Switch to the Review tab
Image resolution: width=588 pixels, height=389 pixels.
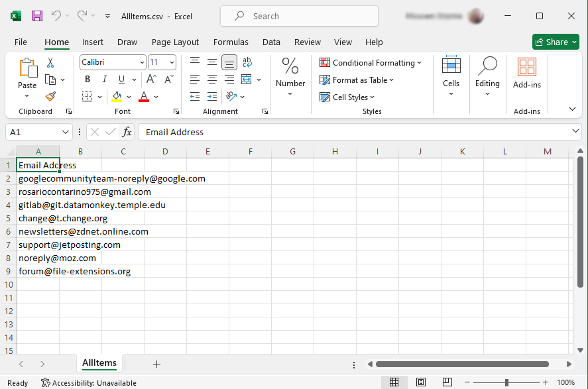pos(308,42)
